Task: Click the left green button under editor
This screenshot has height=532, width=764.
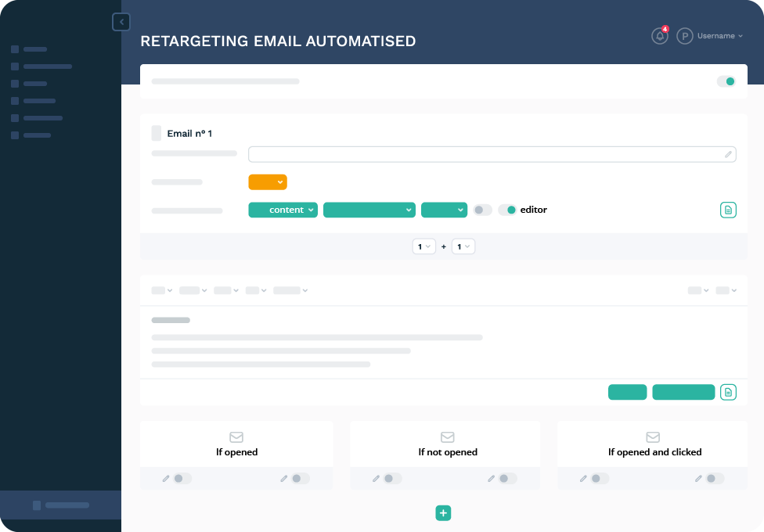Action: coord(628,392)
